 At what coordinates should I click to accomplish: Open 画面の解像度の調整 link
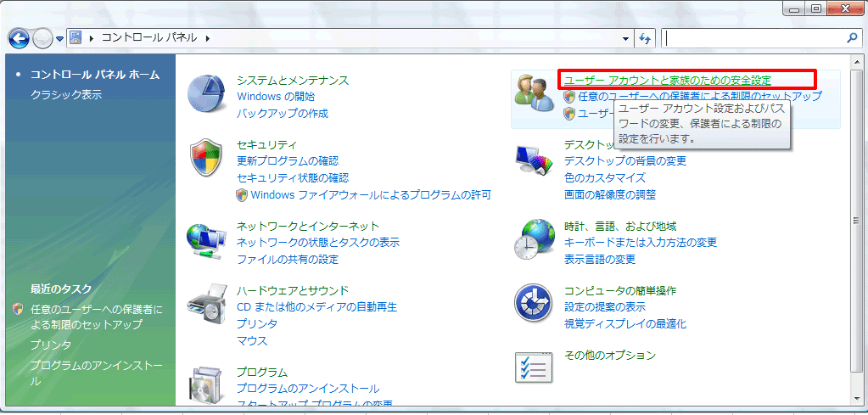pyautogui.click(x=609, y=195)
